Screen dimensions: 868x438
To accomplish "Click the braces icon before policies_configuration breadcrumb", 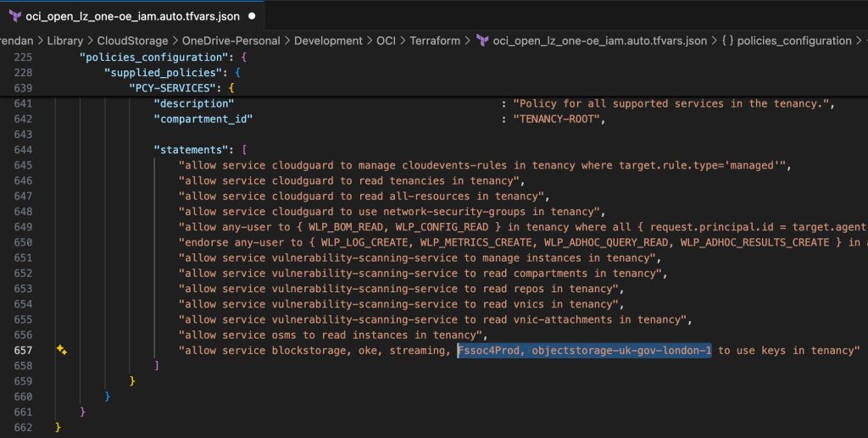I will click(726, 41).
